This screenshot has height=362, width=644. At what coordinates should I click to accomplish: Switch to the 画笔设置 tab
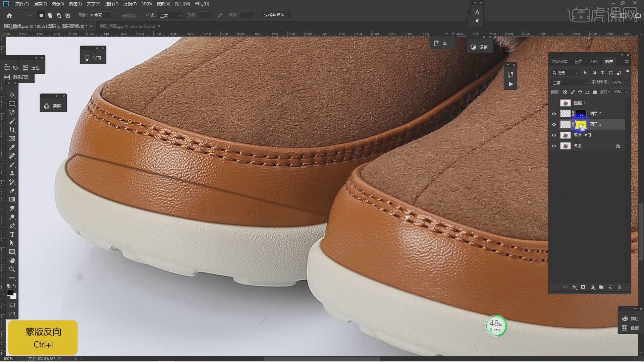point(559,61)
